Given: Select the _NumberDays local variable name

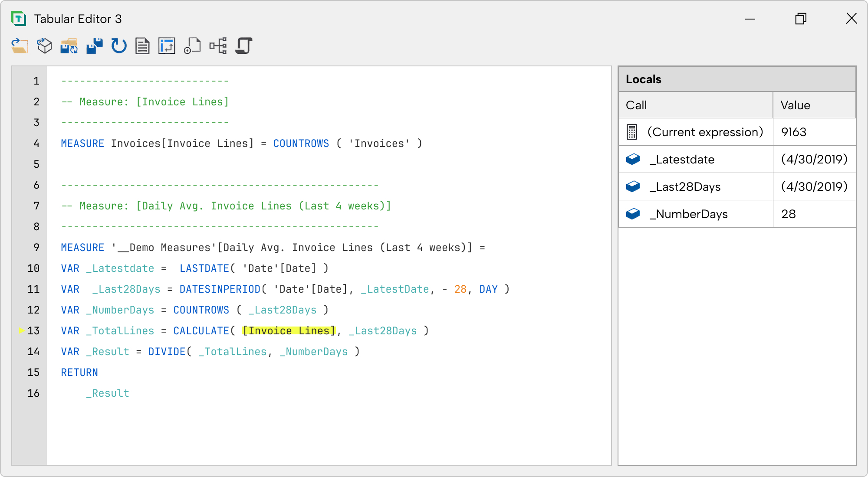Looking at the screenshot, I should pyautogui.click(x=688, y=214).
